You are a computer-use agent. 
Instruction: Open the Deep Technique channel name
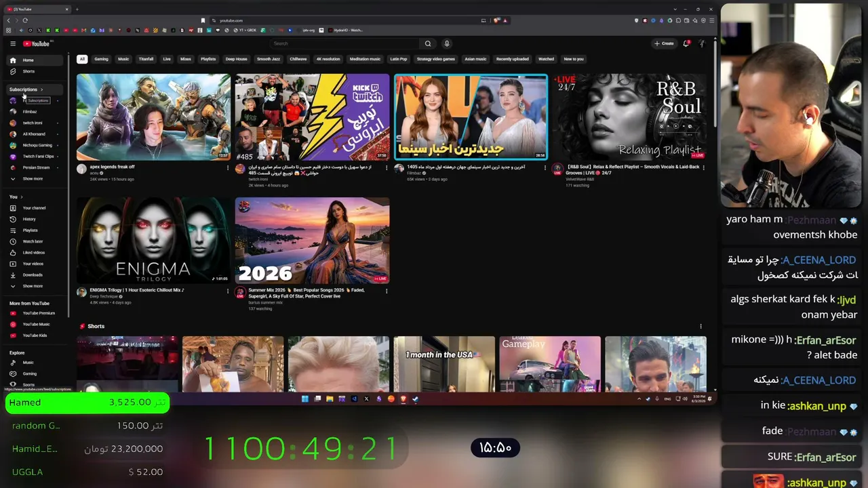pos(104,296)
